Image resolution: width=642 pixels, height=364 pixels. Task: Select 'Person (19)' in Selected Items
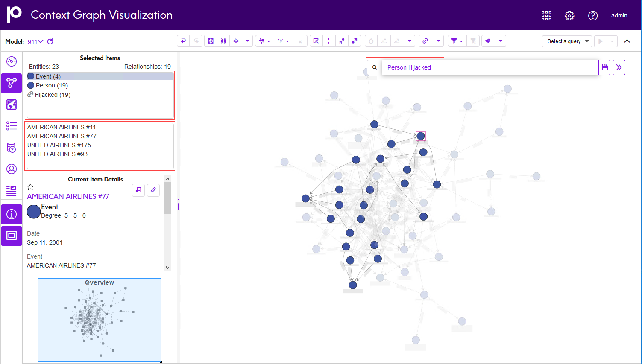click(x=100, y=85)
